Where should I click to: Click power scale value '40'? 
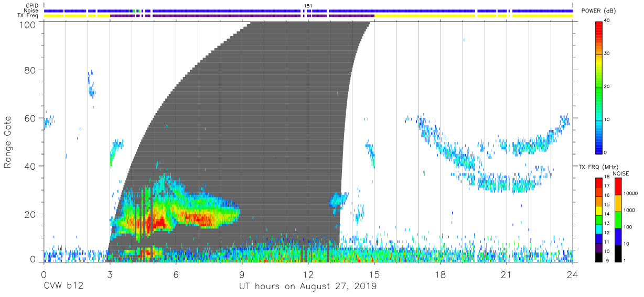click(x=607, y=21)
